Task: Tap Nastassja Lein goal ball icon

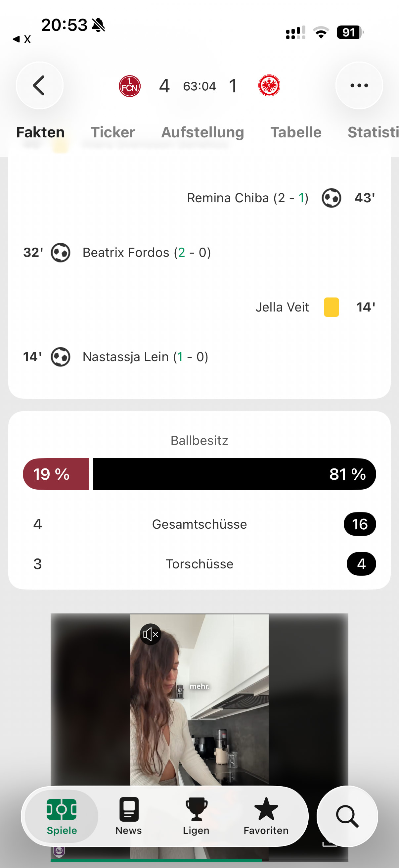Action: (x=61, y=357)
